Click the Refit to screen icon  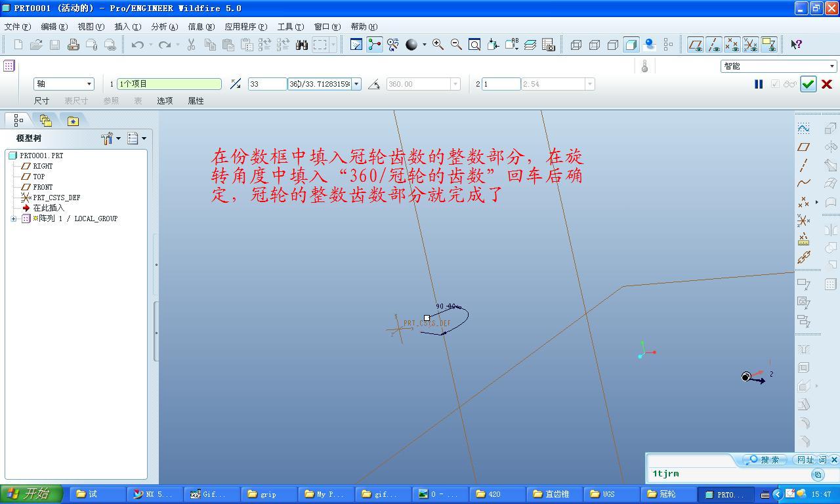[474, 45]
